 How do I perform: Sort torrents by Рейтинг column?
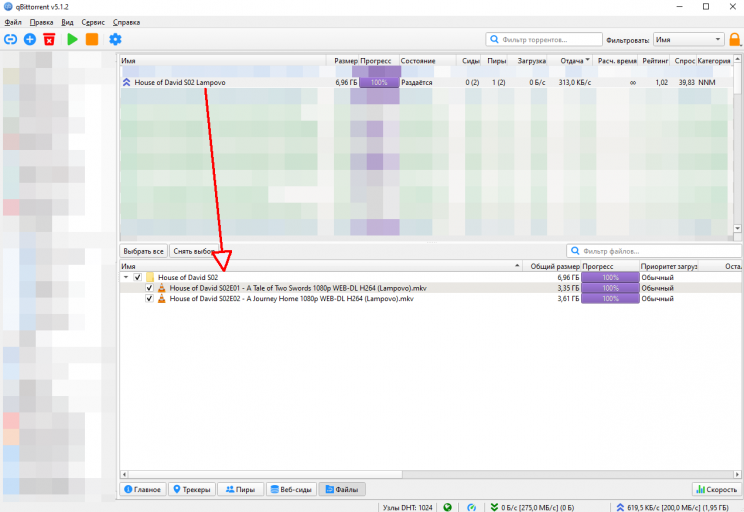pos(655,61)
